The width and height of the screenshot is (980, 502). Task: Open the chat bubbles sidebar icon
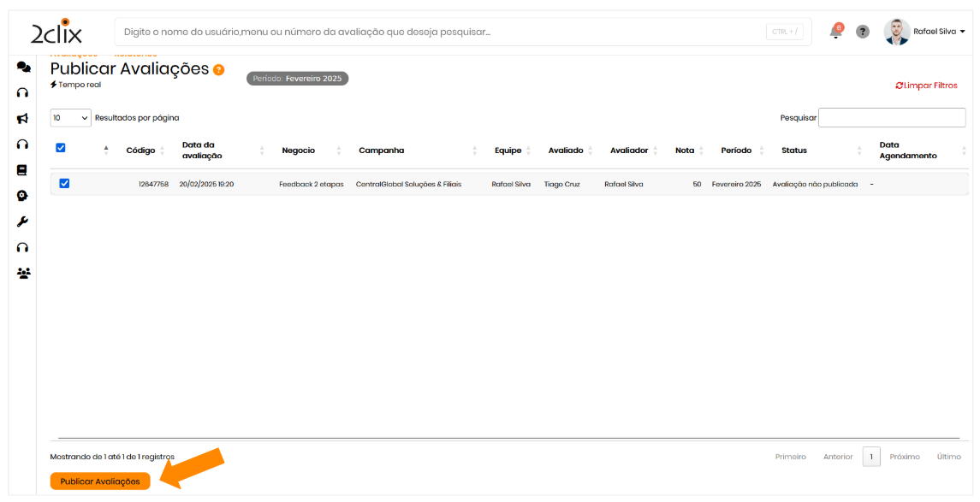pyautogui.click(x=24, y=68)
